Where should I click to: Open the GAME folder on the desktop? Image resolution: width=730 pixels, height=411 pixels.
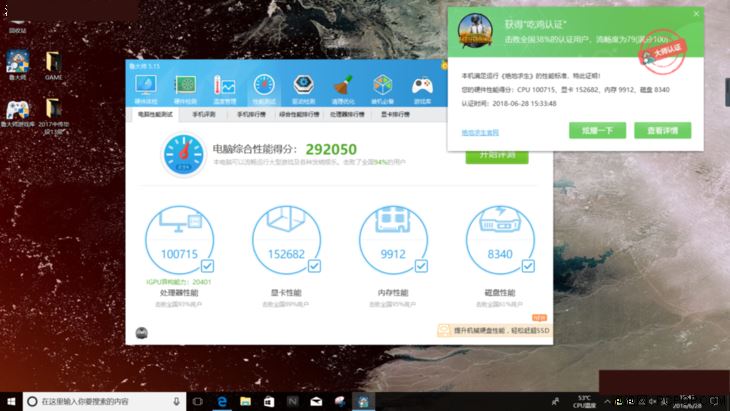coord(54,65)
